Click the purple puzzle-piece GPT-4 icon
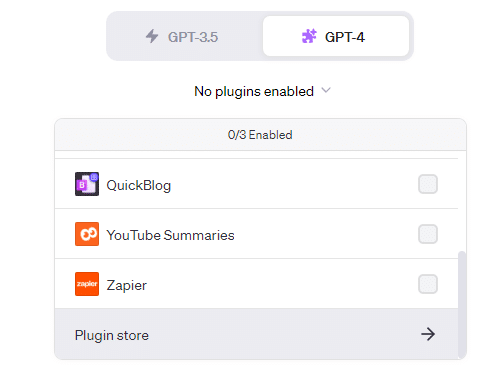 click(309, 36)
